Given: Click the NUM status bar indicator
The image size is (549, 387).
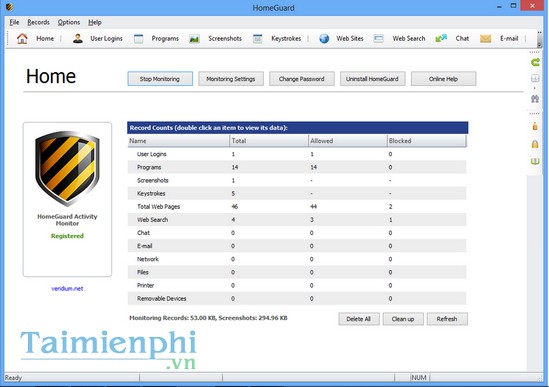Looking at the screenshot, I should [x=419, y=378].
